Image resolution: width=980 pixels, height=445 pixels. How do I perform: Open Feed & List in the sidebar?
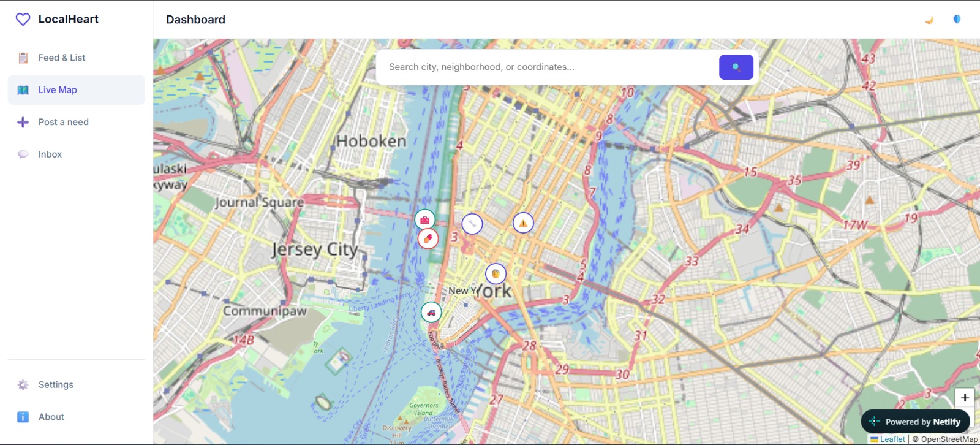point(77,58)
